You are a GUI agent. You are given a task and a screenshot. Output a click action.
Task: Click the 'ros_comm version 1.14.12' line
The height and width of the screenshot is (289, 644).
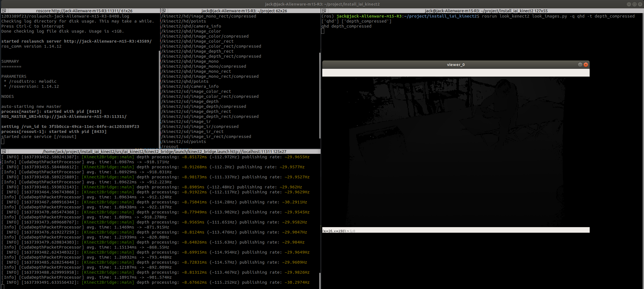31,46
